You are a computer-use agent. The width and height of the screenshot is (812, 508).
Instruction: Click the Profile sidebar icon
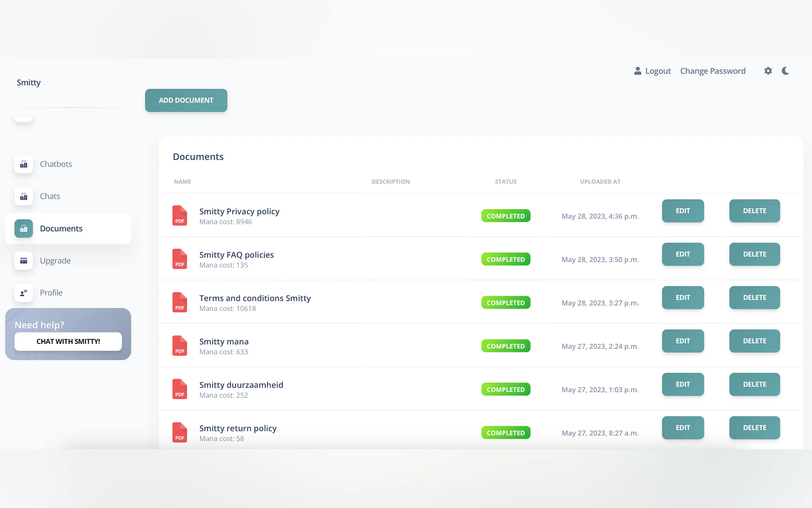click(x=24, y=293)
